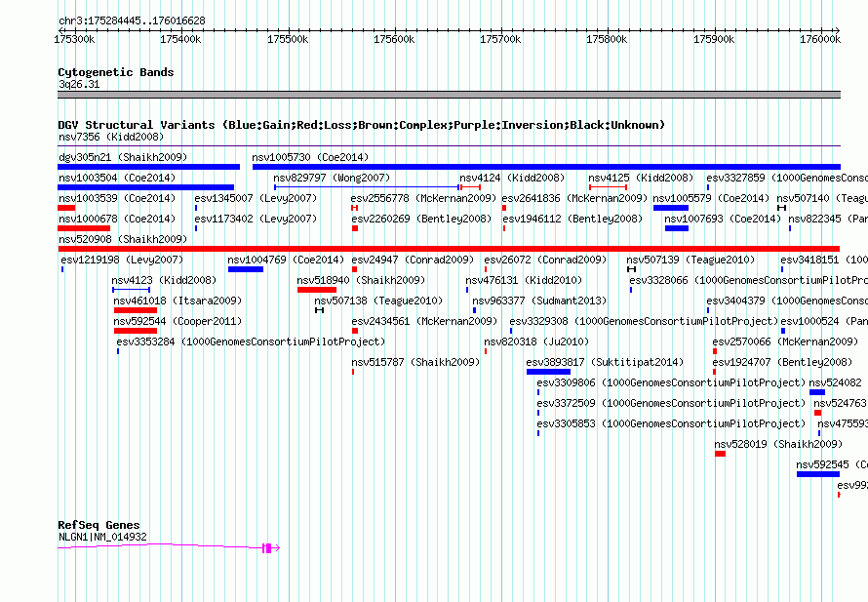Open nsv461018 (Itsara2009) variant
The width and height of the screenshot is (868, 602).
pyautogui.click(x=178, y=301)
